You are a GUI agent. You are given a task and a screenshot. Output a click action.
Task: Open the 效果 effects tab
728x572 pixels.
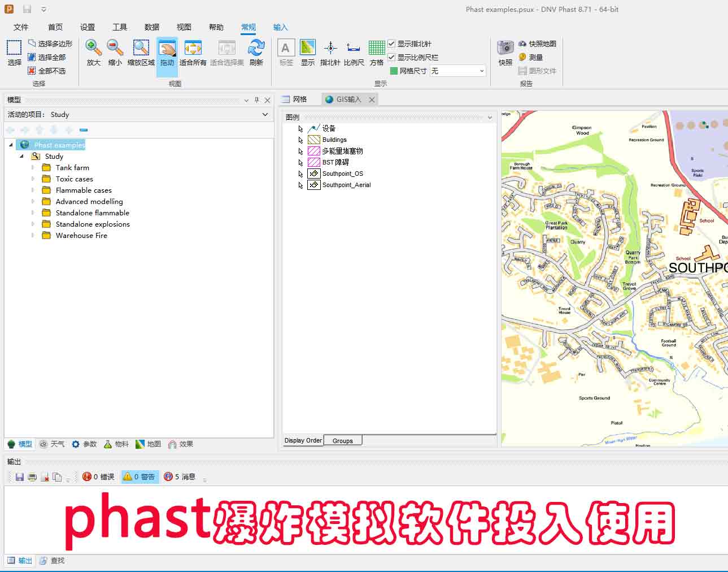[181, 444]
